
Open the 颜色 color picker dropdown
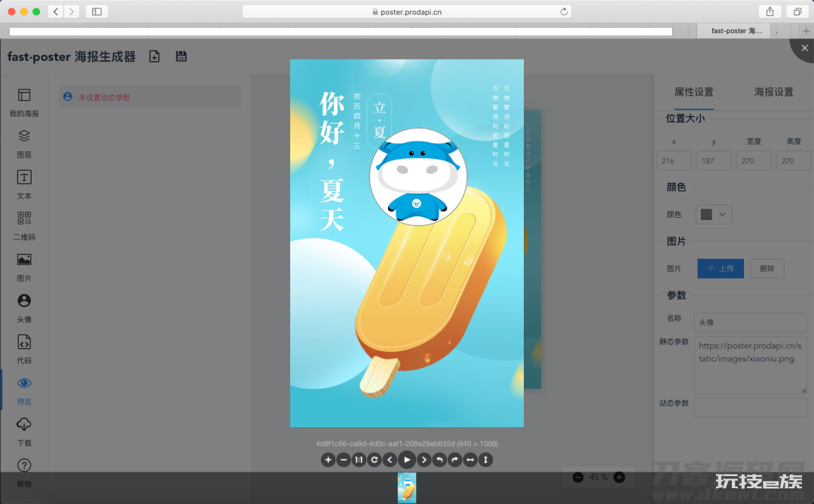(714, 215)
